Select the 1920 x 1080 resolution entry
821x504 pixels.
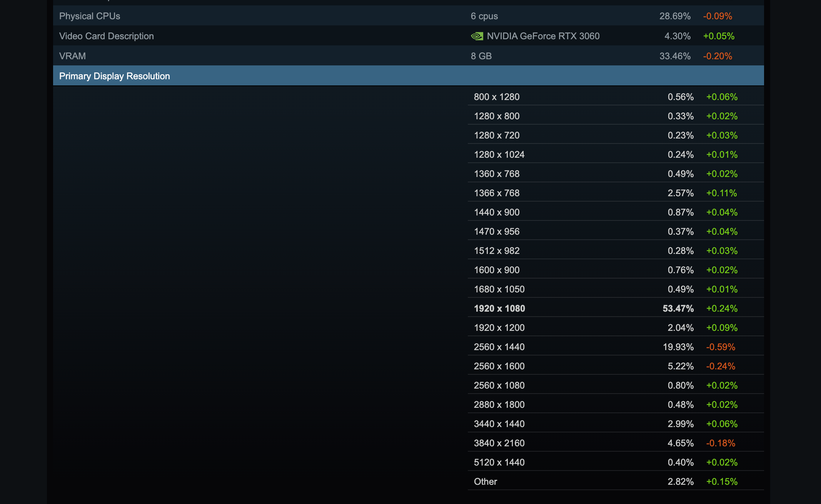[x=499, y=308]
